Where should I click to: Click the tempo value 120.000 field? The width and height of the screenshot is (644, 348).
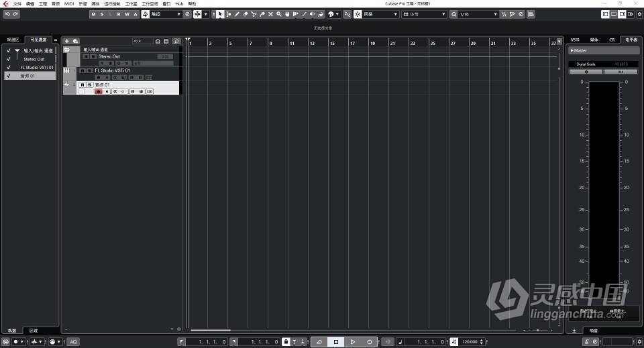[470, 341]
